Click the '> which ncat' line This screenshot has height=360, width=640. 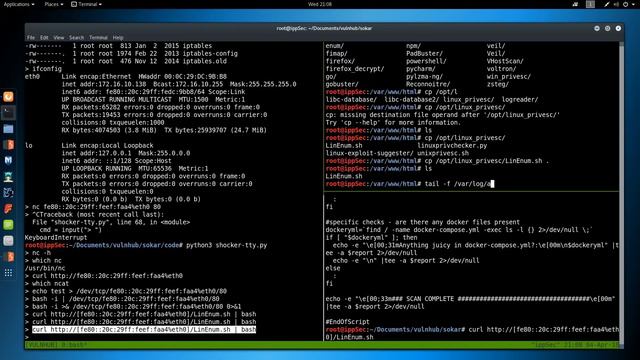pos(47,283)
